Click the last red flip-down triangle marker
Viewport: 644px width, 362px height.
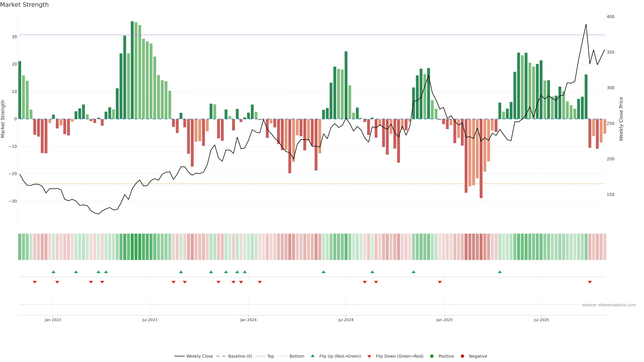(x=590, y=282)
